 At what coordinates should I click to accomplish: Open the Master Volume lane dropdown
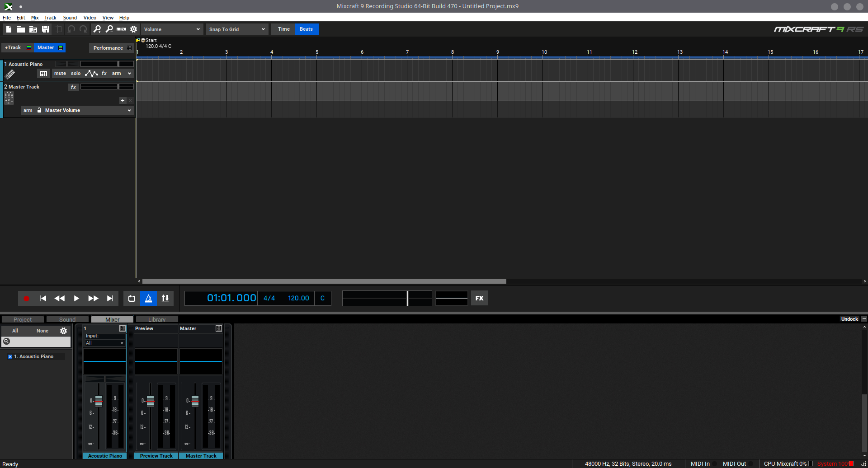[x=129, y=110]
